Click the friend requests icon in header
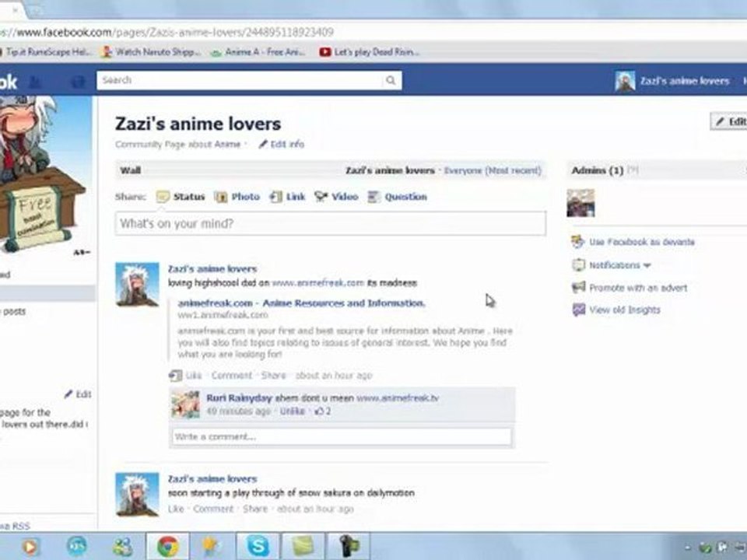Image resolution: width=747 pixels, height=560 pixels. 35,82
